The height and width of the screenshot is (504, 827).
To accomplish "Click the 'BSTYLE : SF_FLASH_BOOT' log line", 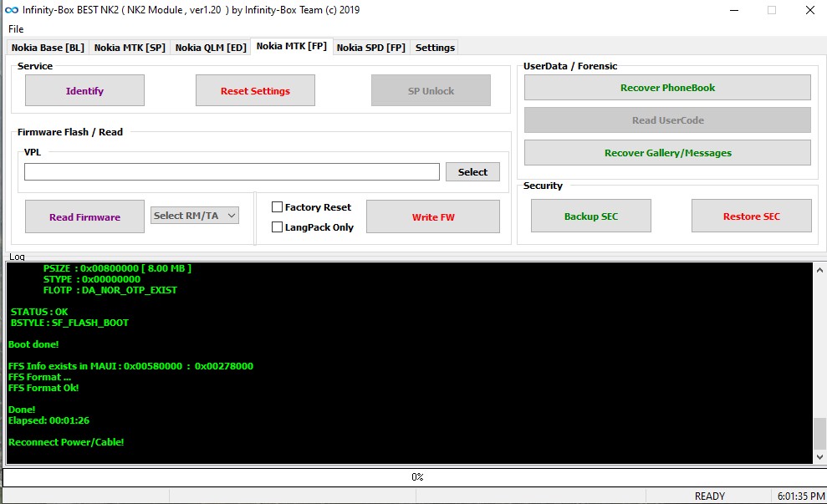I will [69, 323].
